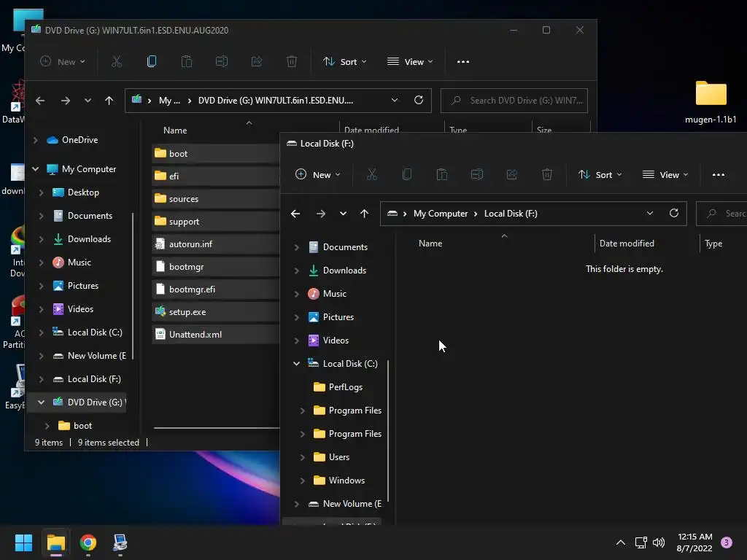The height and width of the screenshot is (560, 747).
Task: Open Google Chrome from taskbar
Action: click(88, 542)
